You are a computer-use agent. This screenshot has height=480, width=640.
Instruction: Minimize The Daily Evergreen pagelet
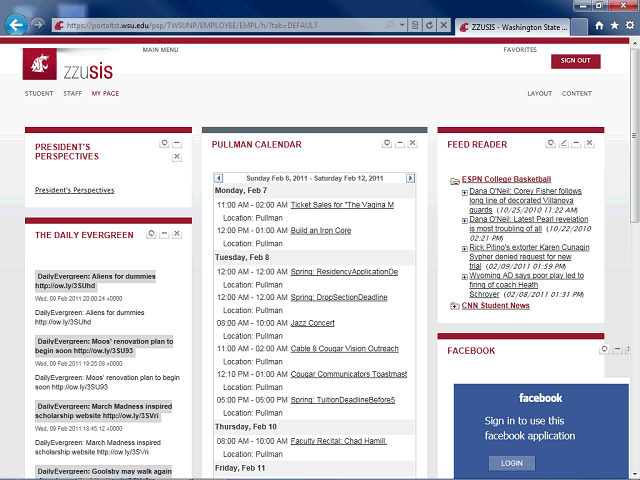click(x=164, y=234)
